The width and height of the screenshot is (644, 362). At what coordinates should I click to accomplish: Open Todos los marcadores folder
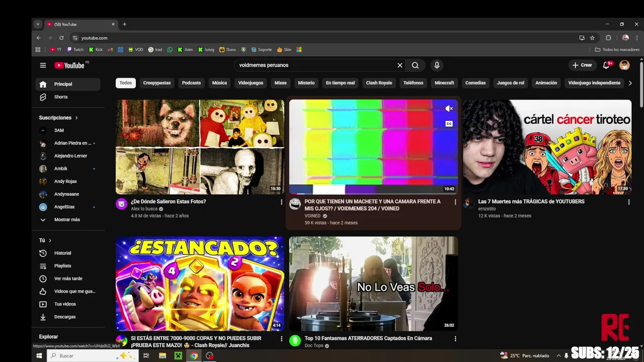[617, 50]
